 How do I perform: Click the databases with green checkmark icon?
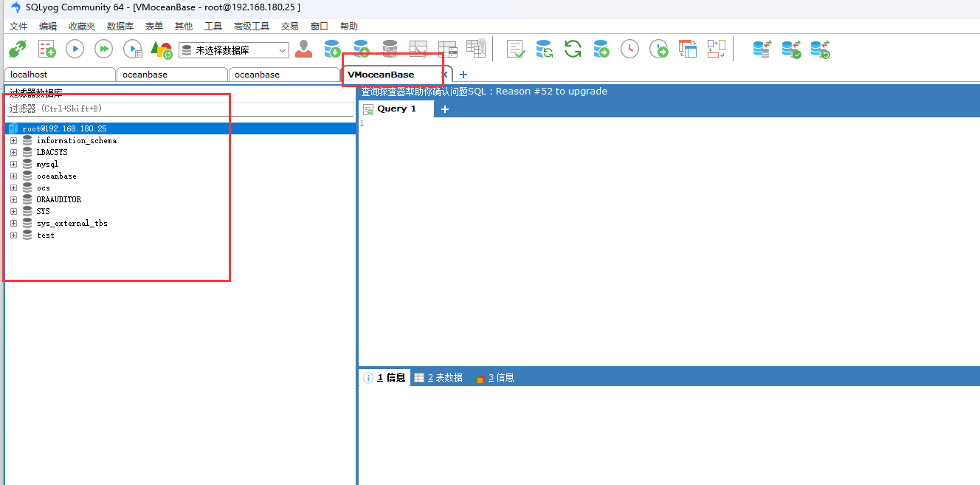tap(791, 49)
